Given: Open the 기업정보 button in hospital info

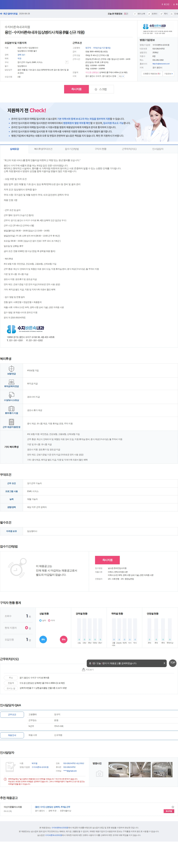Looking at the screenshot, I should point(168,74).
